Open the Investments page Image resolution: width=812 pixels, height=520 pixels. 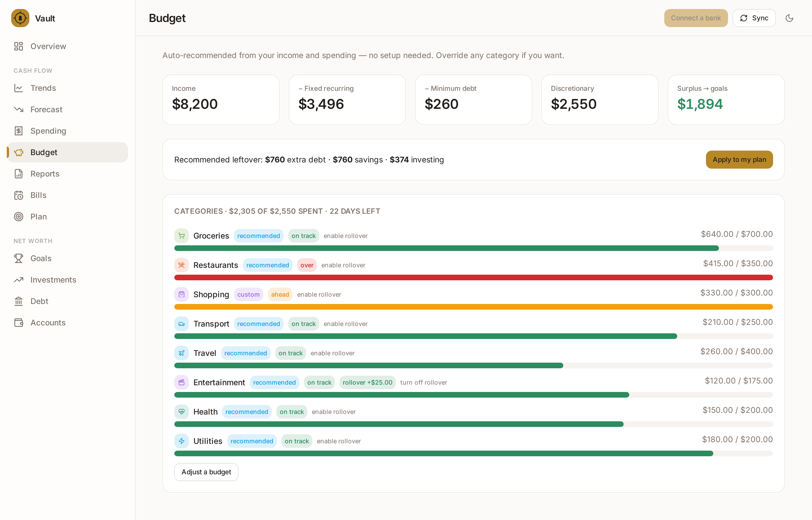pyautogui.click(x=68, y=280)
